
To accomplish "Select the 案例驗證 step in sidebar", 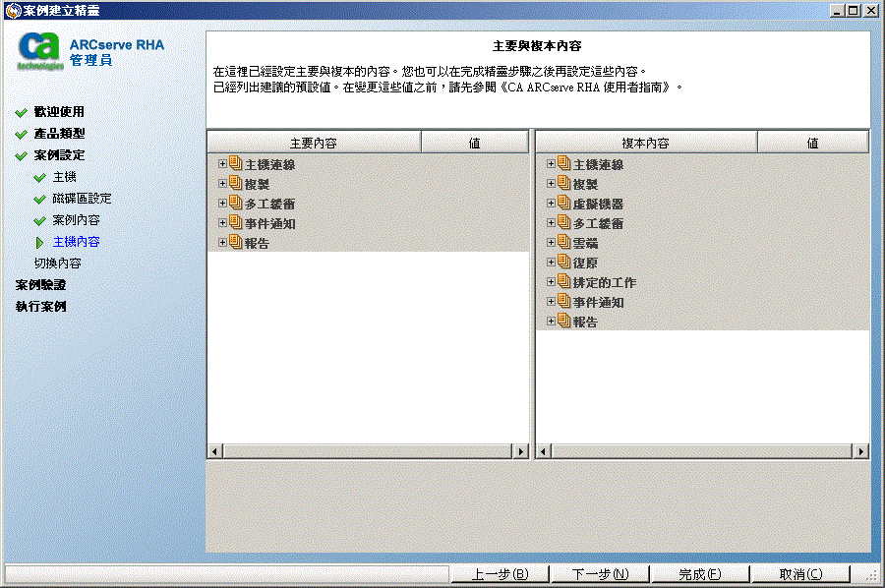I will click(x=42, y=284).
